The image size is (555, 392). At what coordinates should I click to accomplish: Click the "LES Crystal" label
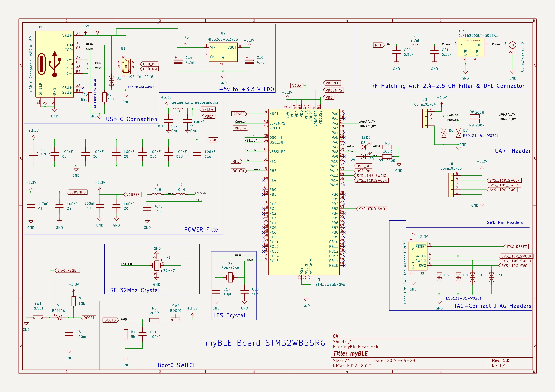pyautogui.click(x=229, y=315)
